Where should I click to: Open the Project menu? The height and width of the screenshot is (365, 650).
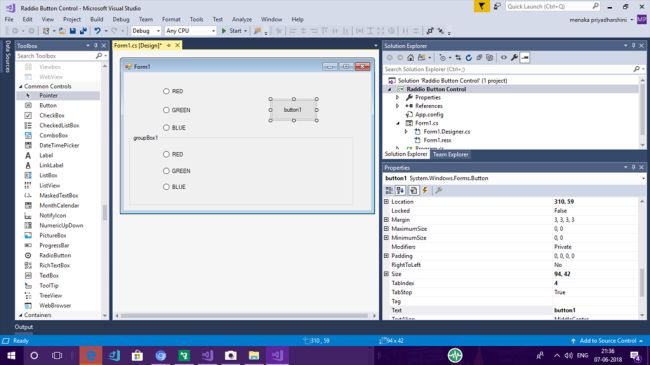pyautogui.click(x=72, y=19)
